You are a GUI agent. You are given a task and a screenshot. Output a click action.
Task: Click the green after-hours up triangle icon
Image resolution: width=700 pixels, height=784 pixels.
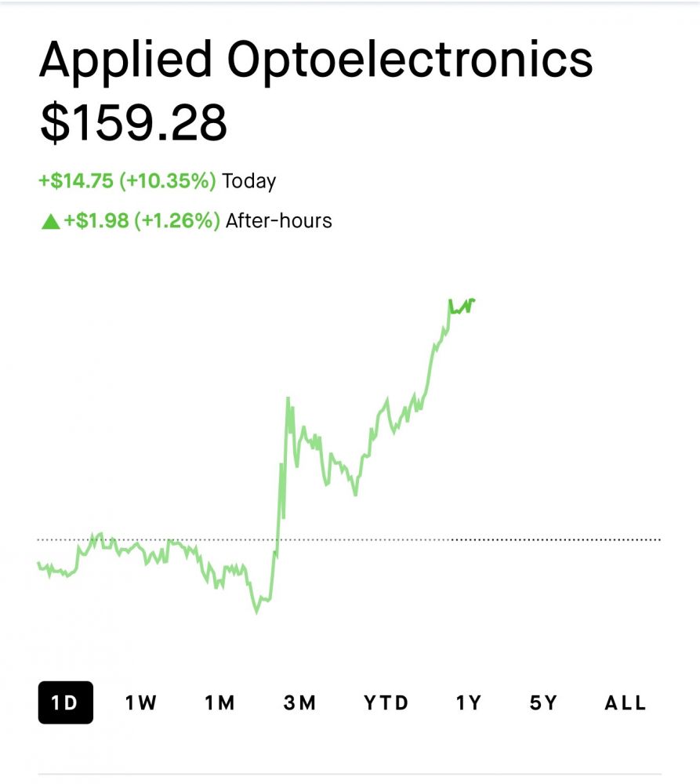50,222
